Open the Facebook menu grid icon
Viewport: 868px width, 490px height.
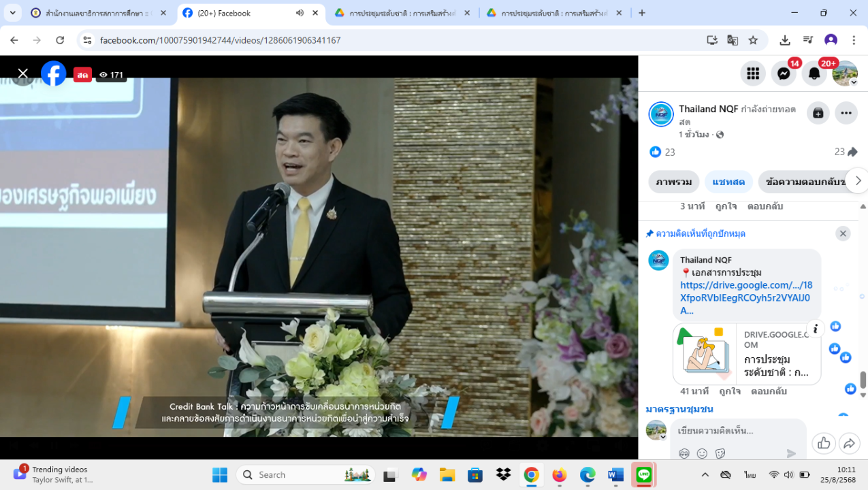coord(753,73)
